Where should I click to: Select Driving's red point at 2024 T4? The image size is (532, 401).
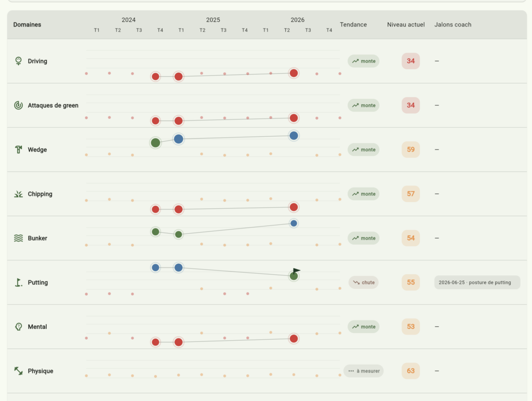(155, 76)
